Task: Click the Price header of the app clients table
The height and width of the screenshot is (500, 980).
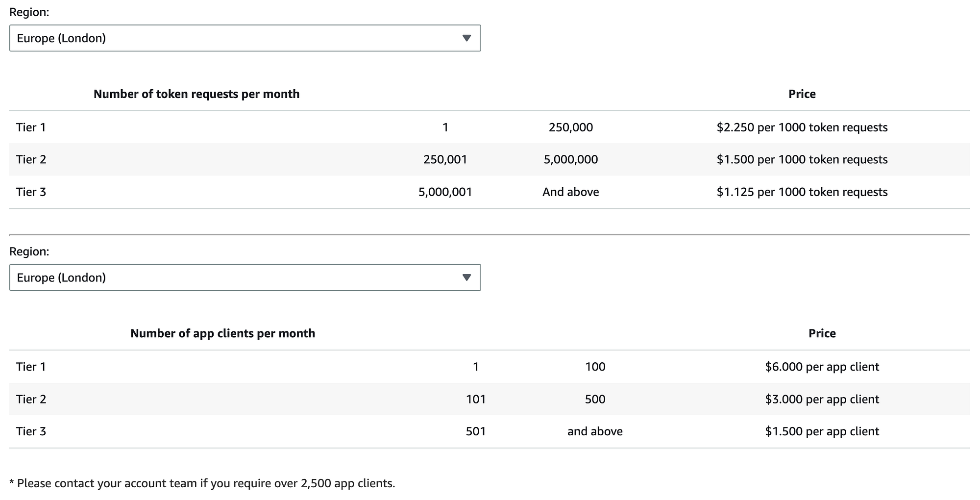Action: [822, 333]
